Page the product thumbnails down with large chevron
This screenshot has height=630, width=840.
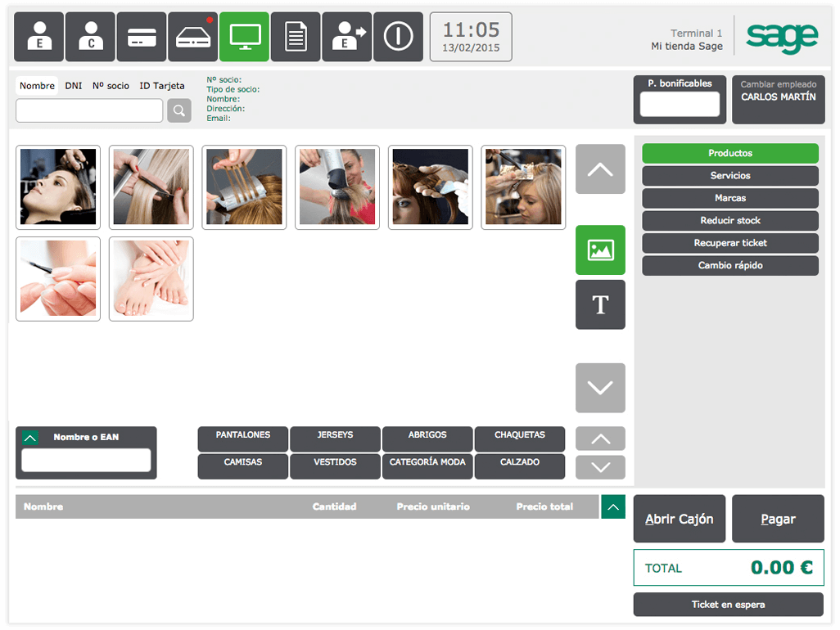point(600,388)
